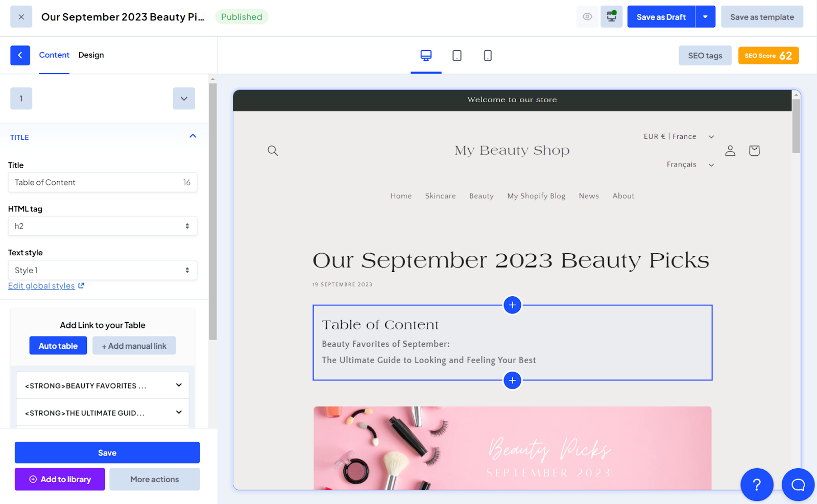The image size is (817, 504).
Task: Click the shopping cart icon
Action: pyautogui.click(x=754, y=151)
